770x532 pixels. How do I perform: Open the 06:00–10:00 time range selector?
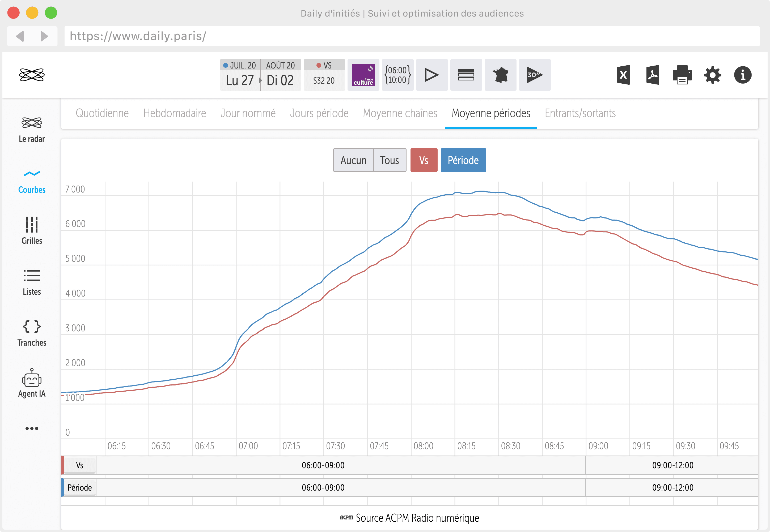(398, 75)
